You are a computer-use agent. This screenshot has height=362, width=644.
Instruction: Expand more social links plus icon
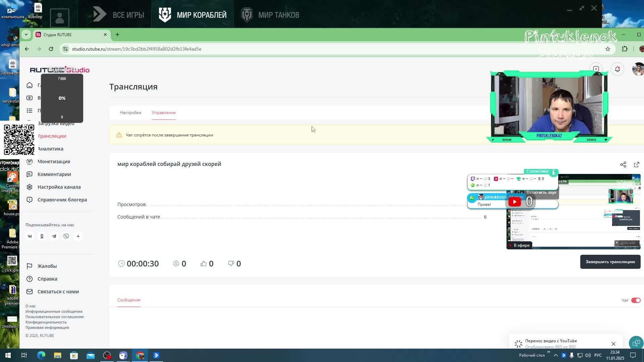coord(78,236)
